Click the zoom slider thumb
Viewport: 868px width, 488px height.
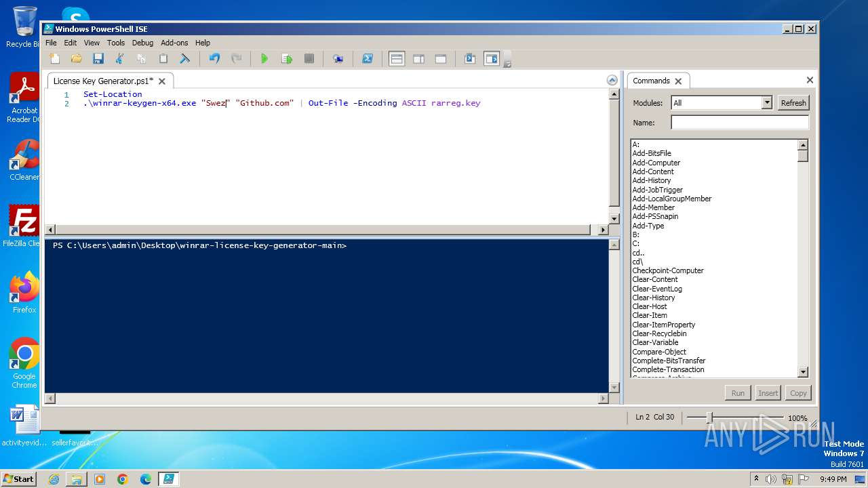tap(709, 418)
